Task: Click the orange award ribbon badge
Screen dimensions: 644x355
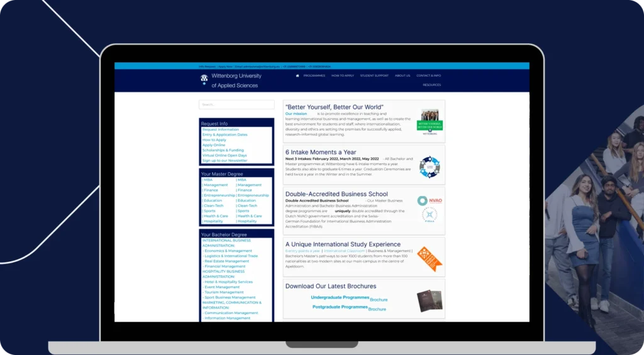Action: [x=429, y=259]
